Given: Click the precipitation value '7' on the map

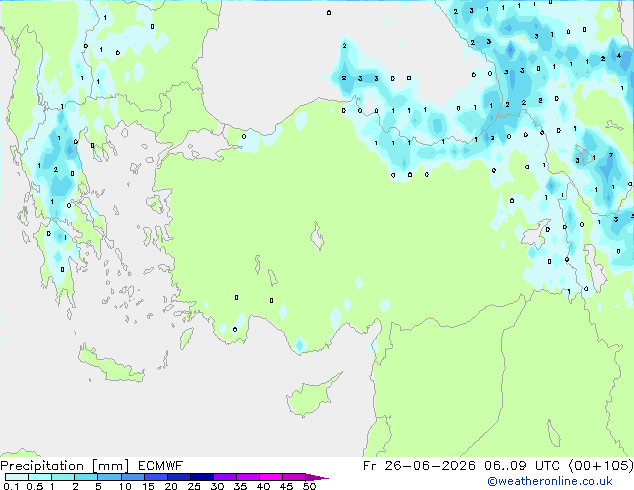Looking at the screenshot, I should 611,155.
